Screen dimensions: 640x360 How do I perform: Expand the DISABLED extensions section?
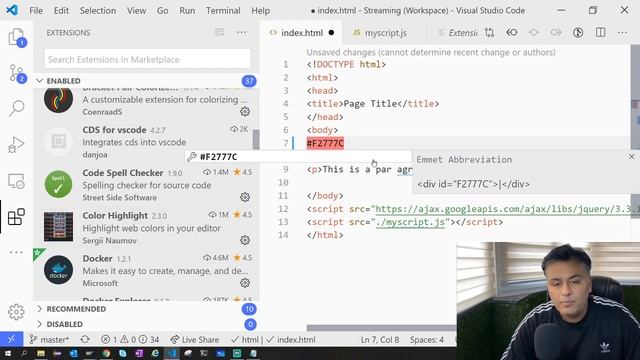pos(145,324)
